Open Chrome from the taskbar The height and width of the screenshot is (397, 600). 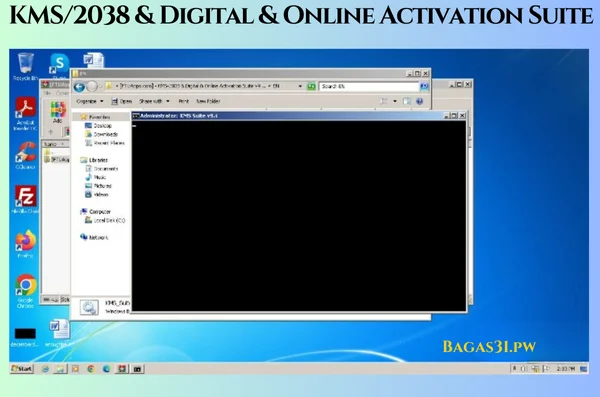(91, 369)
